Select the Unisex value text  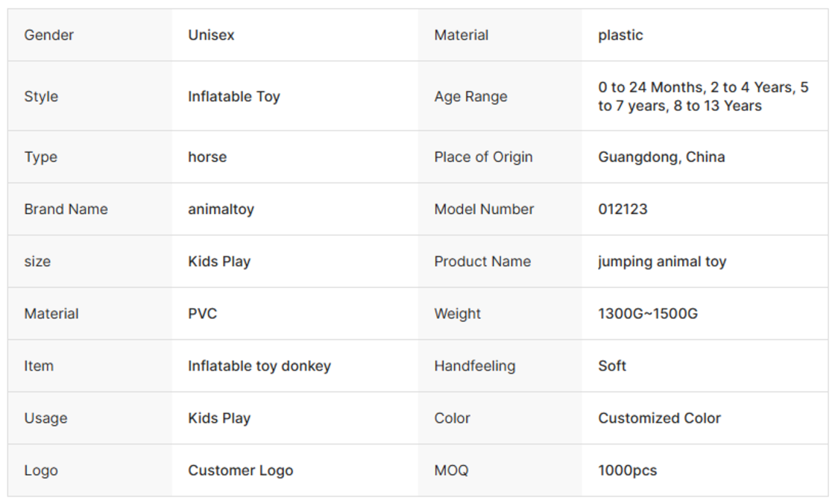(x=211, y=35)
